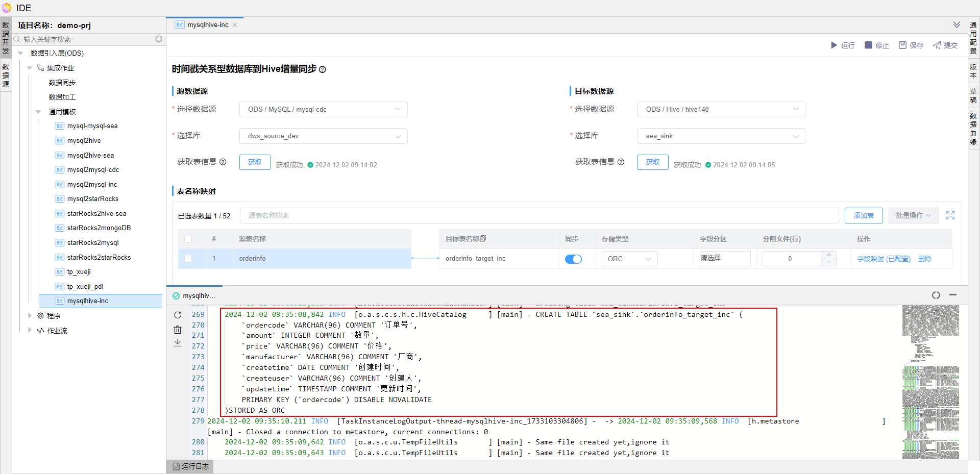Open the ORC storage type dropdown
This screenshot has height=474, width=980.
pyautogui.click(x=629, y=259)
